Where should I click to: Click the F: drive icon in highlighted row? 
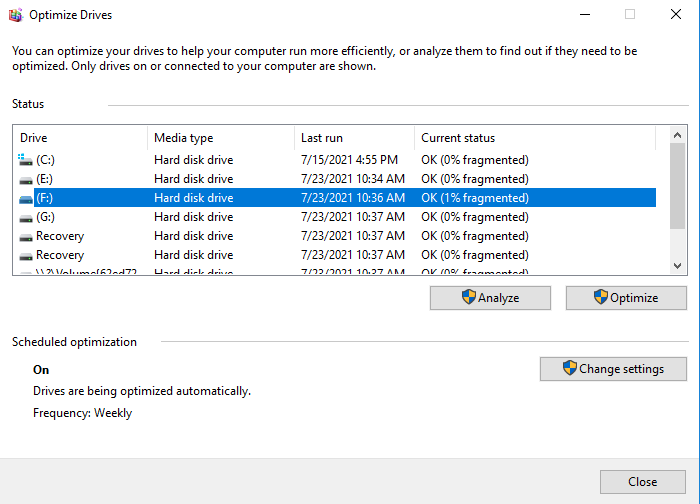(26, 198)
